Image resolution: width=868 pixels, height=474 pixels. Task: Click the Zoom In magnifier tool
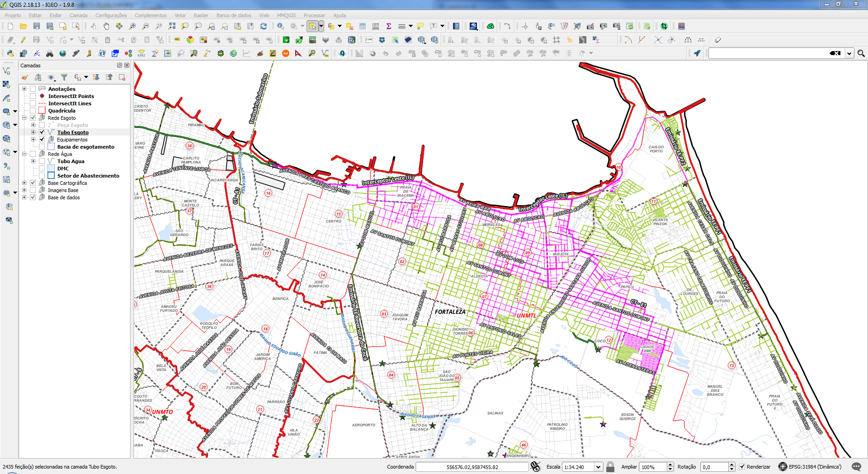(132, 26)
